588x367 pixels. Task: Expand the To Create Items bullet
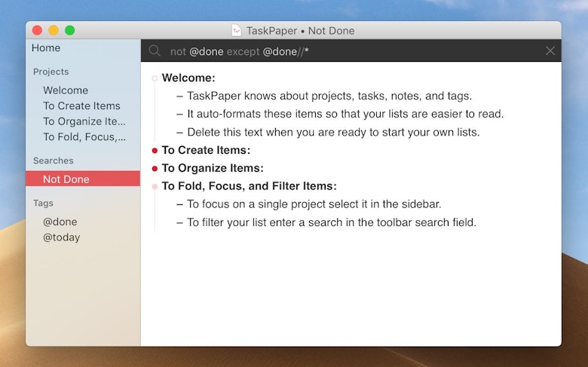tap(155, 150)
